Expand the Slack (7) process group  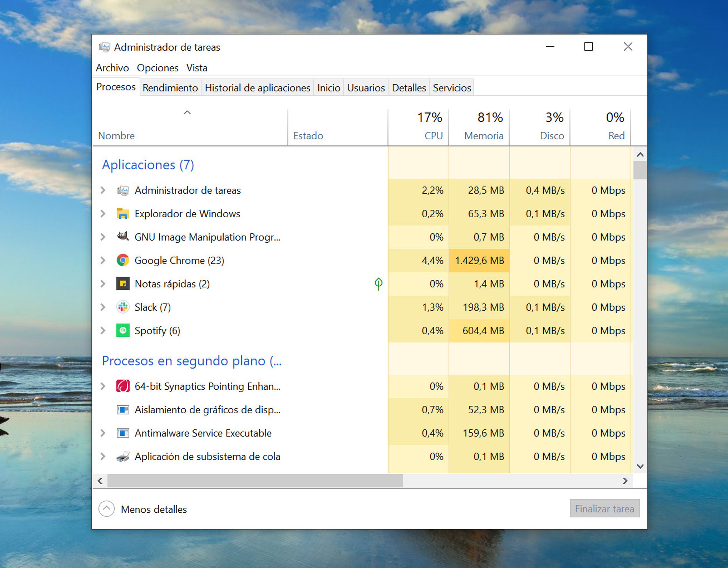(x=103, y=307)
